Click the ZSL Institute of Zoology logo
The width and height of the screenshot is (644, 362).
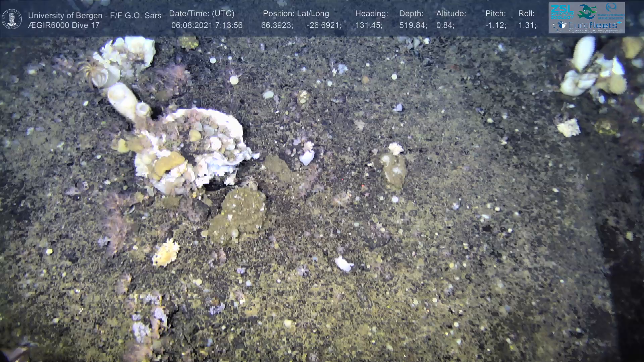tap(561, 12)
